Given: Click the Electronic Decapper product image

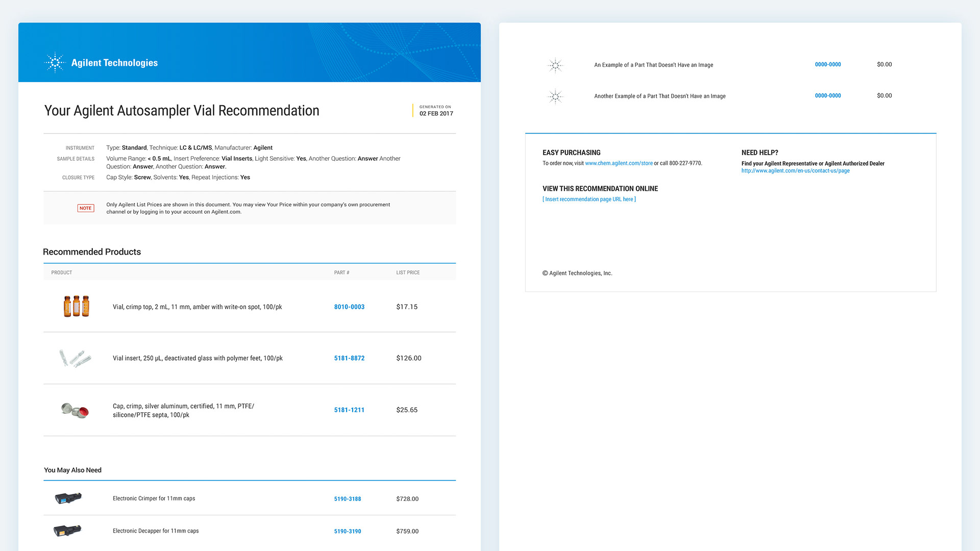Looking at the screenshot, I should [67, 531].
